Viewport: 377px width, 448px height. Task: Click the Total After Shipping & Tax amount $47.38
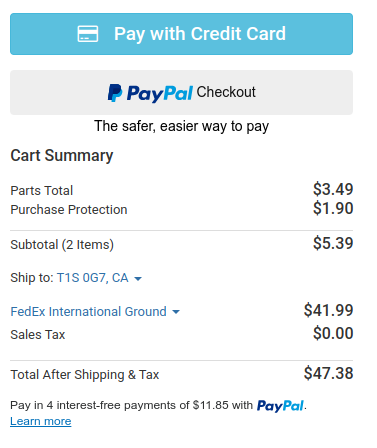(x=328, y=373)
